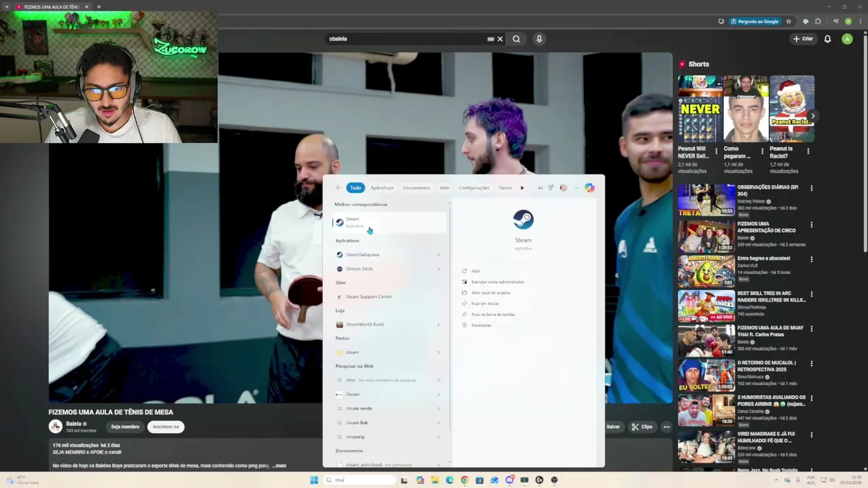Open YouTube account avatar
This screenshot has width=868, height=488.
pos(847,39)
